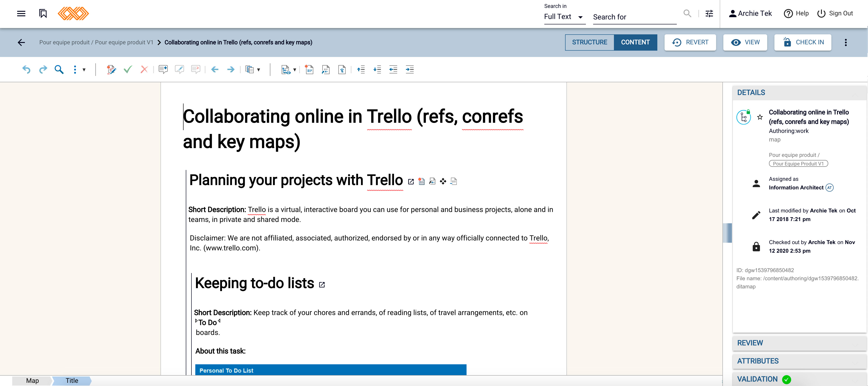Screen dimensions: 868x386
Task: Expand the VALIDATION panel
Action: [799, 379]
